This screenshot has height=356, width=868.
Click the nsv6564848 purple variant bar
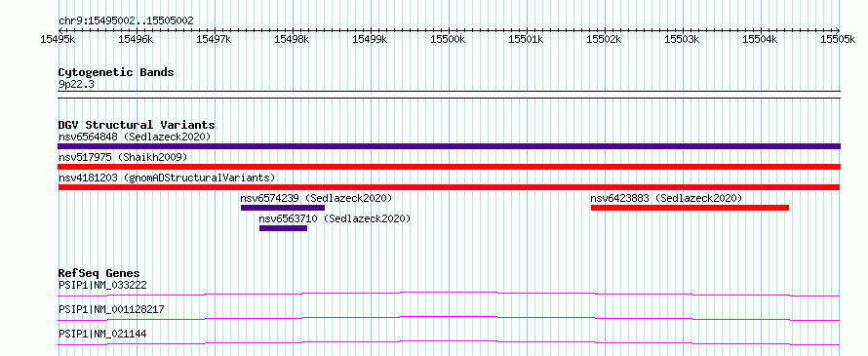point(449,146)
